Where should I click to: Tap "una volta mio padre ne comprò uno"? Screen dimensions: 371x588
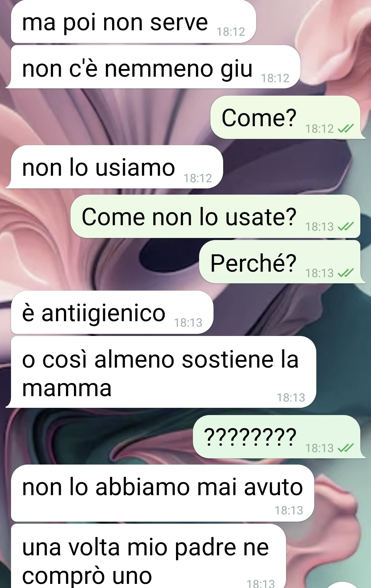[x=149, y=556]
